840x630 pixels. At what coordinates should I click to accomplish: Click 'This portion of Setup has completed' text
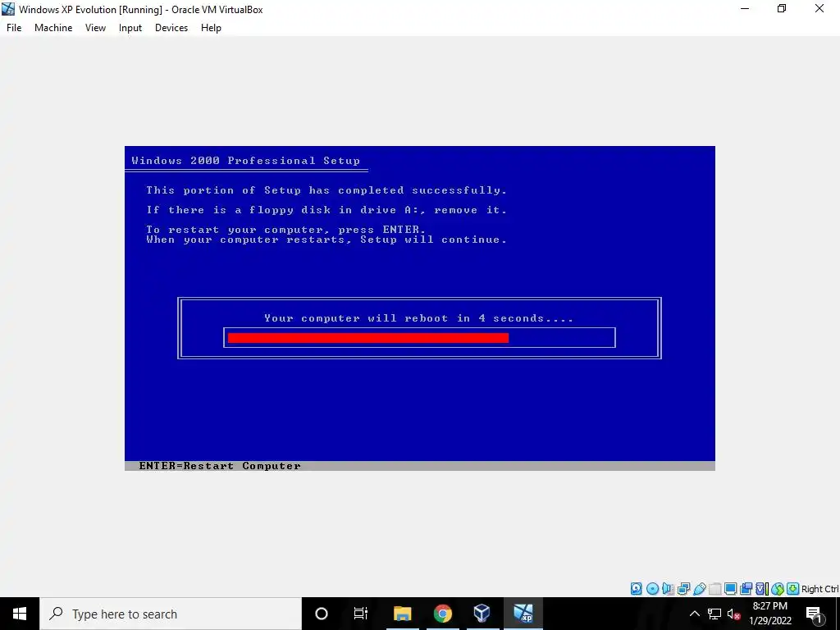[326, 190]
